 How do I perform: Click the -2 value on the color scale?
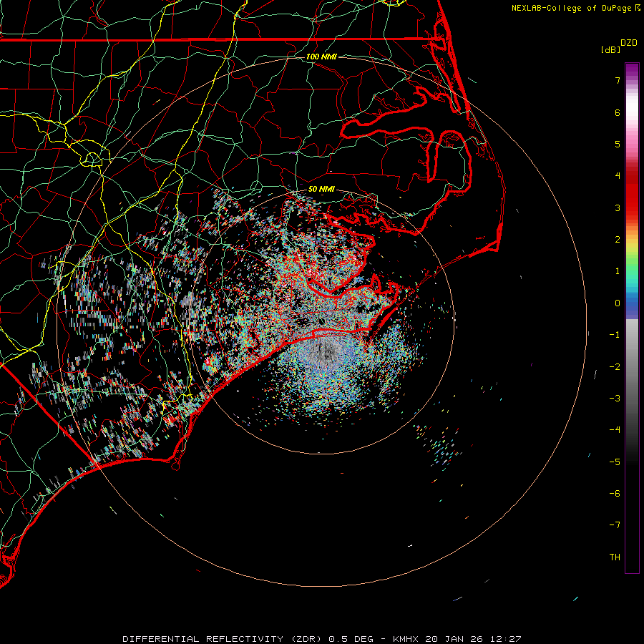click(x=615, y=367)
